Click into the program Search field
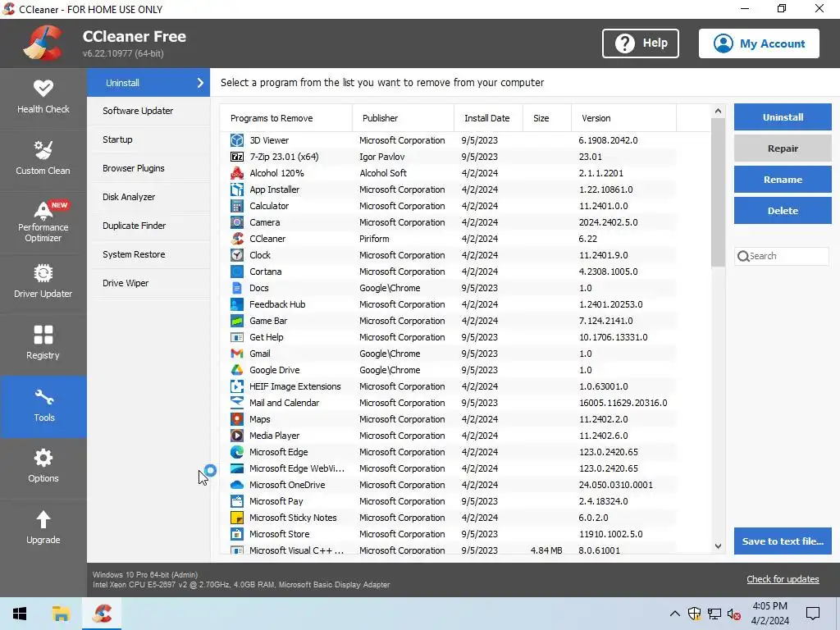The image size is (840, 630). pos(782,256)
